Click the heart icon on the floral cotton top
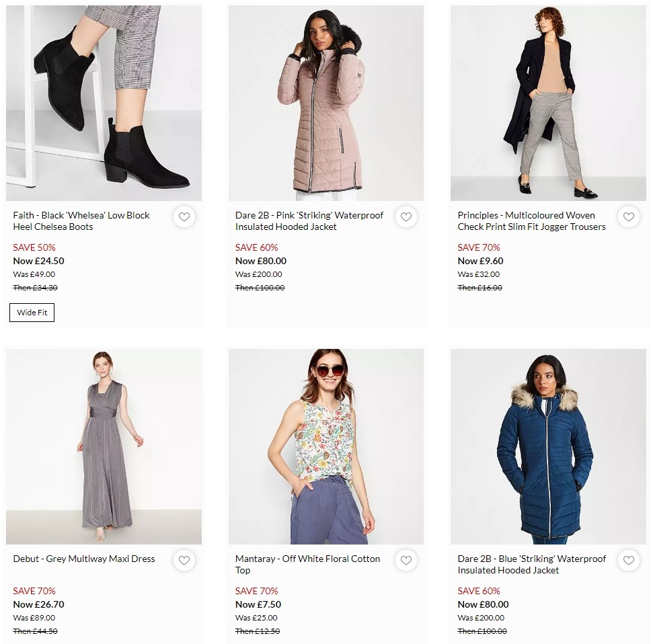The image size is (651, 644). [406, 560]
